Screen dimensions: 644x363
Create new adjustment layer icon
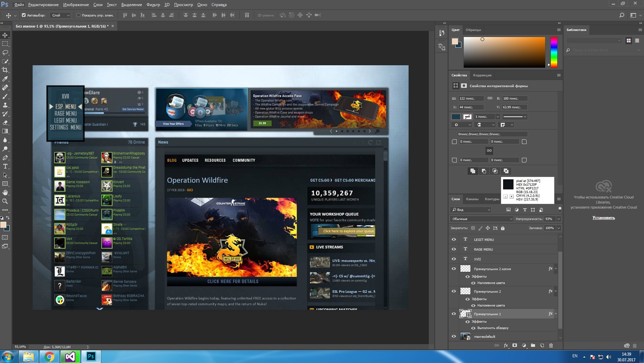pos(524,346)
